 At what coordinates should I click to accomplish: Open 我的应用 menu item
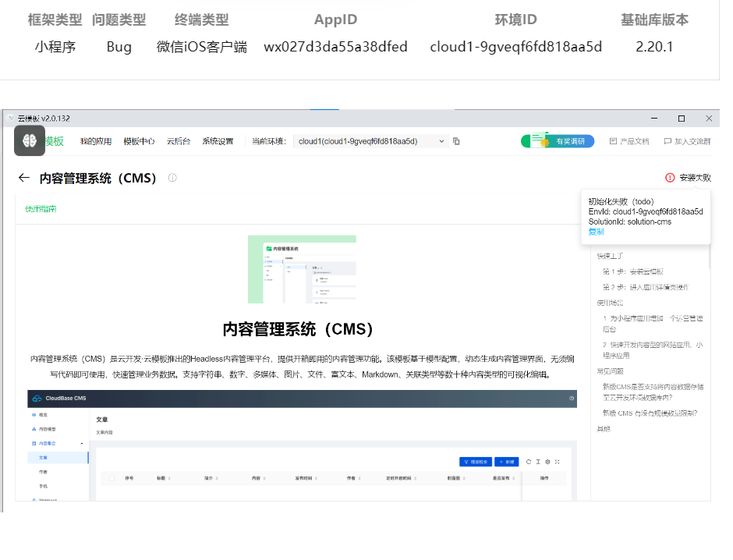[x=96, y=141]
